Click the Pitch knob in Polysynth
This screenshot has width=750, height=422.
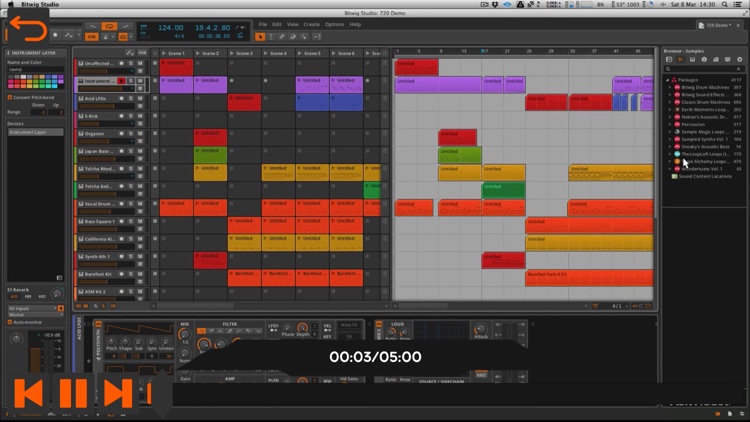[x=111, y=342]
